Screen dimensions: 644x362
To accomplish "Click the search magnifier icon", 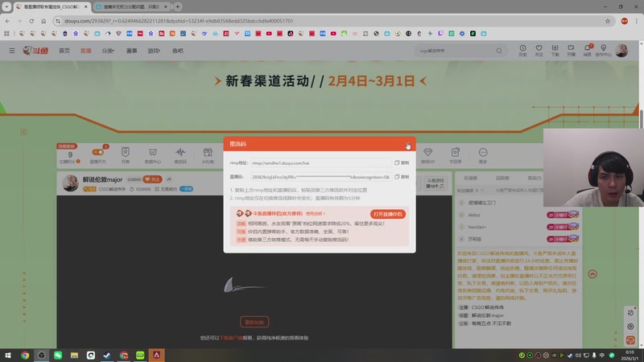I will pos(499,51).
